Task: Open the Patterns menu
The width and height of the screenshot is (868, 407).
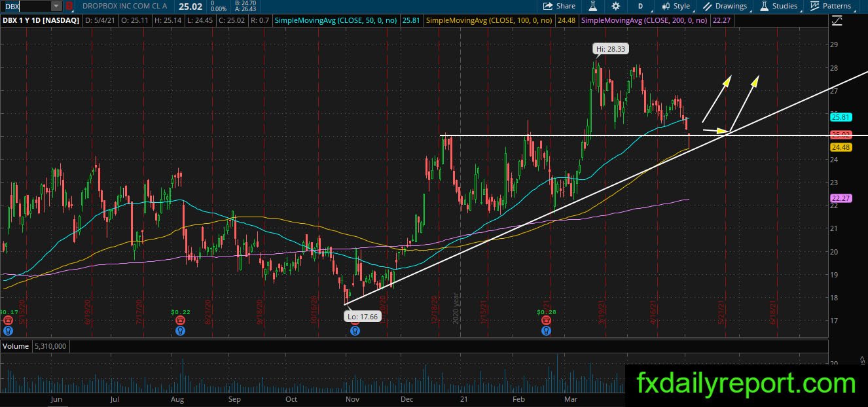Action: pos(831,6)
